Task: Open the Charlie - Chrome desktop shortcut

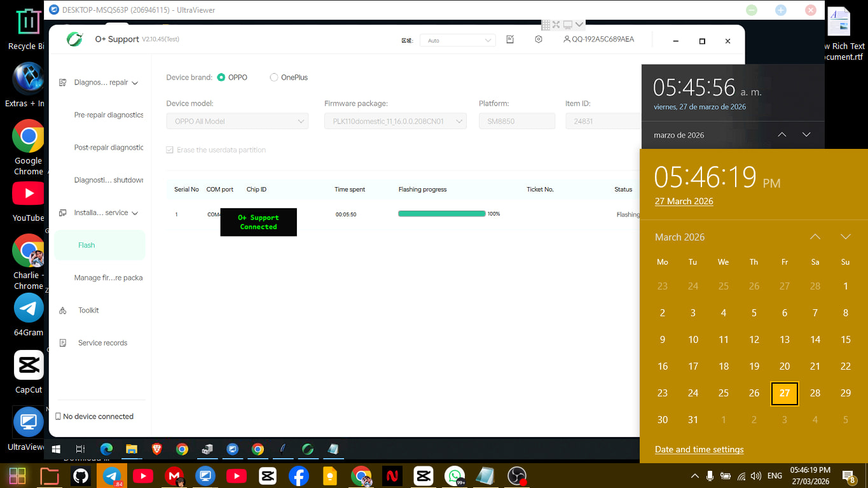Action: 29,262
